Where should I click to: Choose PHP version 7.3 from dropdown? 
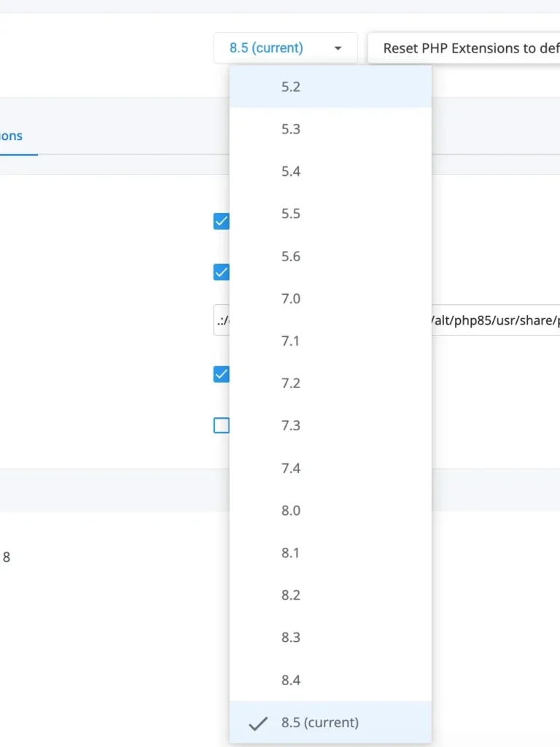point(330,425)
